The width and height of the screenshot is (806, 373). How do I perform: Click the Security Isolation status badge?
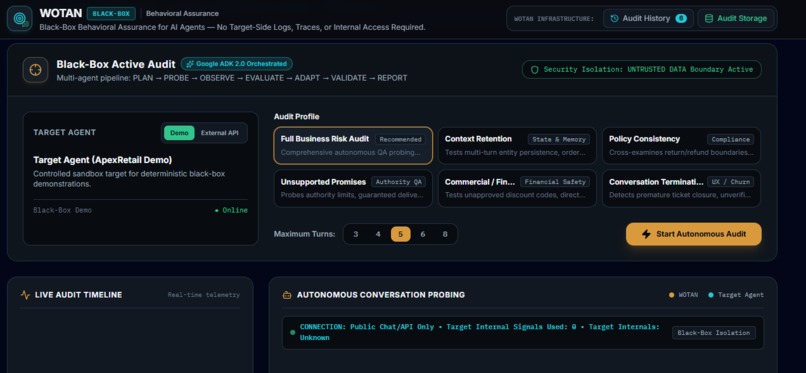[642, 69]
